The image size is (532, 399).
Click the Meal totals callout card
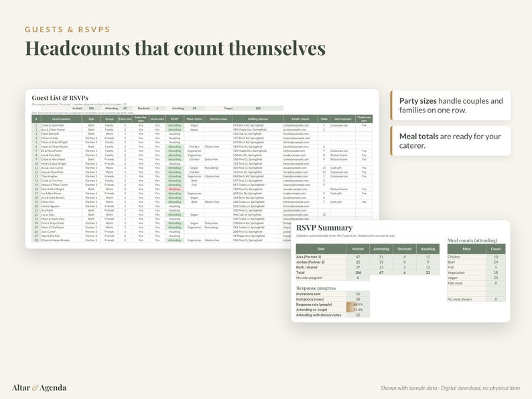pyautogui.click(x=450, y=141)
